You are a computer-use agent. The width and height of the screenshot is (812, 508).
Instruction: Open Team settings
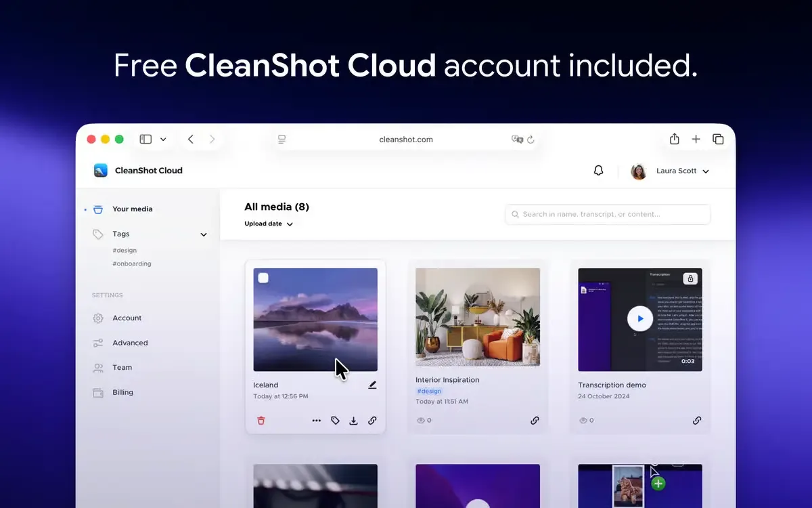(112, 367)
